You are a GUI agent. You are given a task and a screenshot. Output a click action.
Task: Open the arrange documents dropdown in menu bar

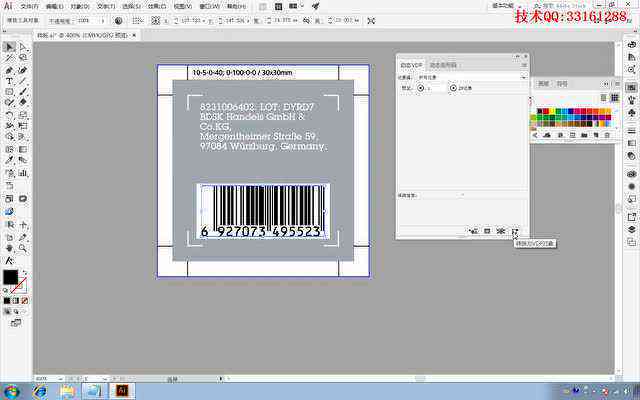coord(296,7)
